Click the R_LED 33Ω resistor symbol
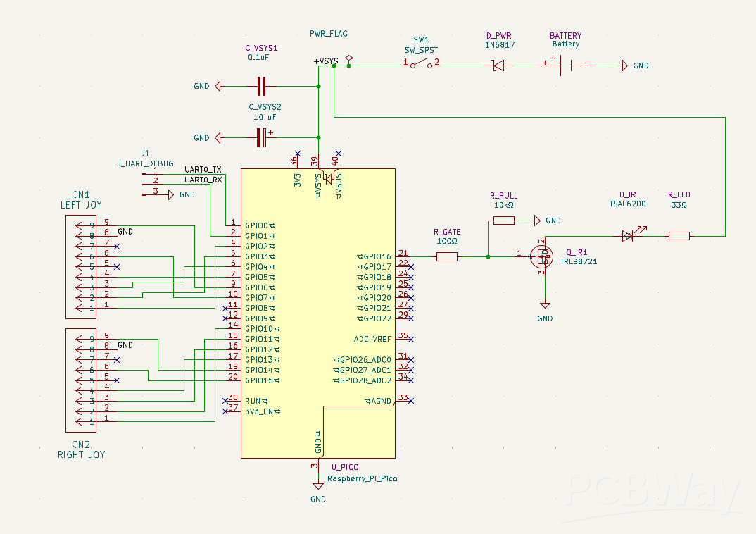This screenshot has width=756, height=534. tap(679, 235)
